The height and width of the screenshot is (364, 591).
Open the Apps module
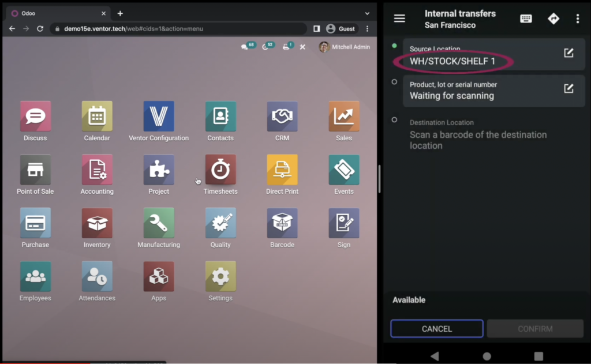point(159,276)
